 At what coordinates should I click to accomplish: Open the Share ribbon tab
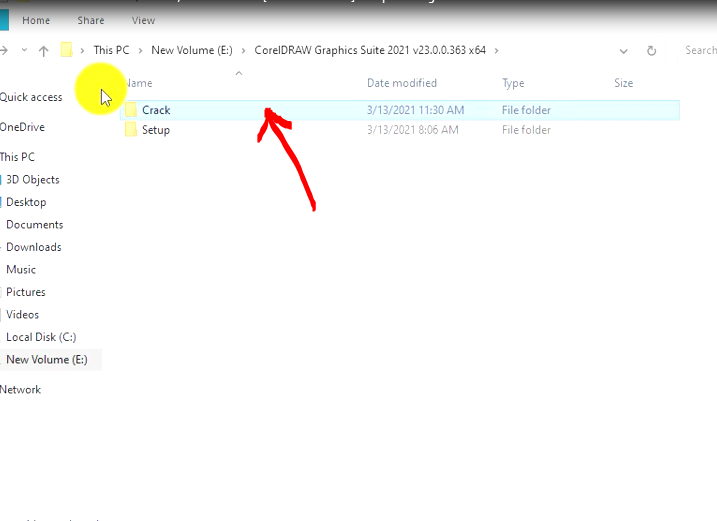91,21
